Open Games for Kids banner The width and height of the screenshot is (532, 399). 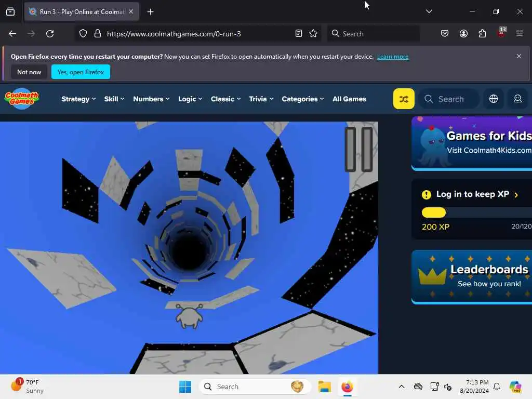coord(472,143)
